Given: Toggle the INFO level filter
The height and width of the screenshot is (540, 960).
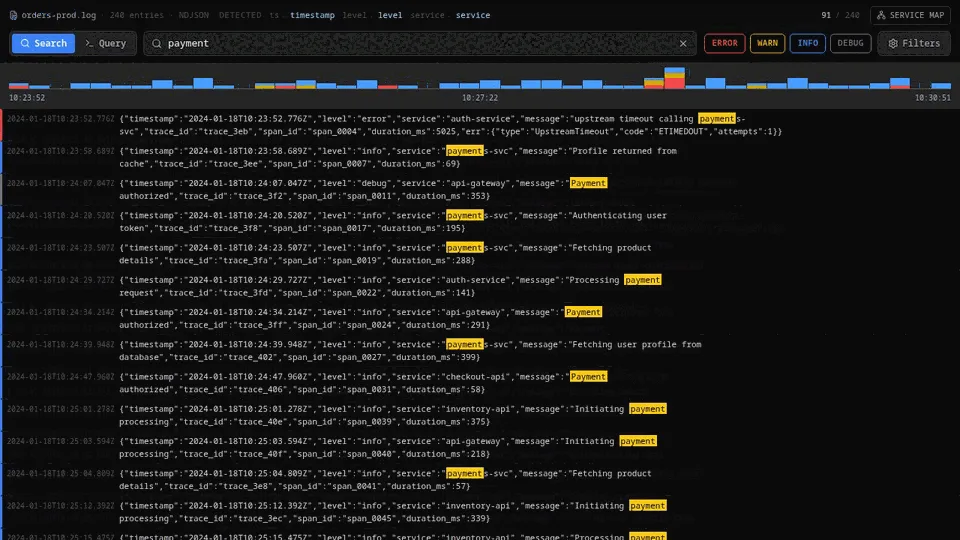Looking at the screenshot, I should (x=808, y=43).
